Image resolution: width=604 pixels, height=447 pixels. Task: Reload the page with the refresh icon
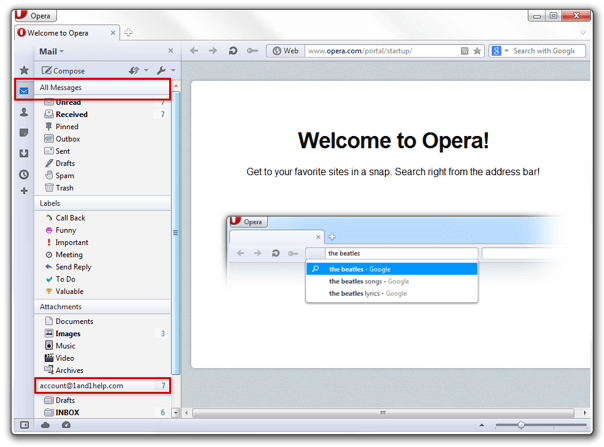tap(233, 51)
